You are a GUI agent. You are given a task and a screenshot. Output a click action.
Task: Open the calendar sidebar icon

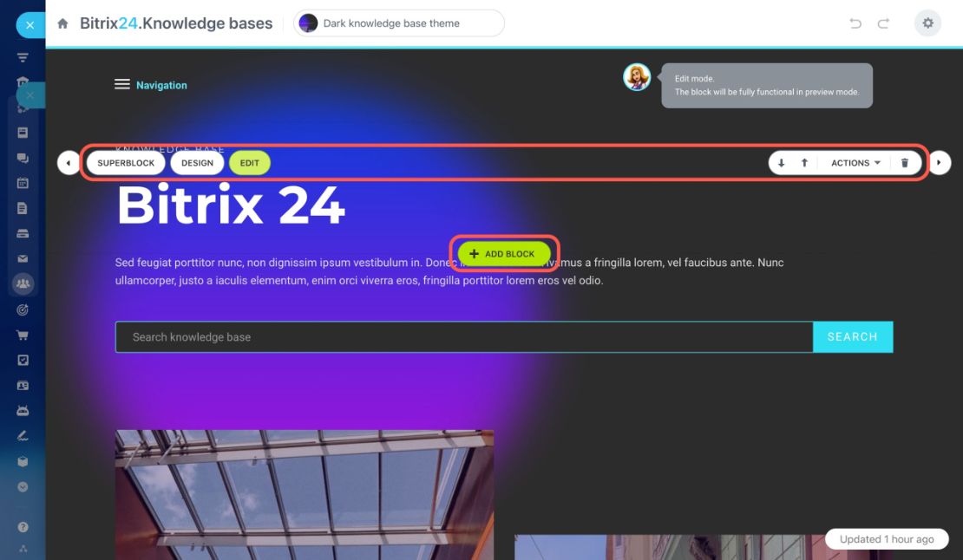[x=23, y=183]
